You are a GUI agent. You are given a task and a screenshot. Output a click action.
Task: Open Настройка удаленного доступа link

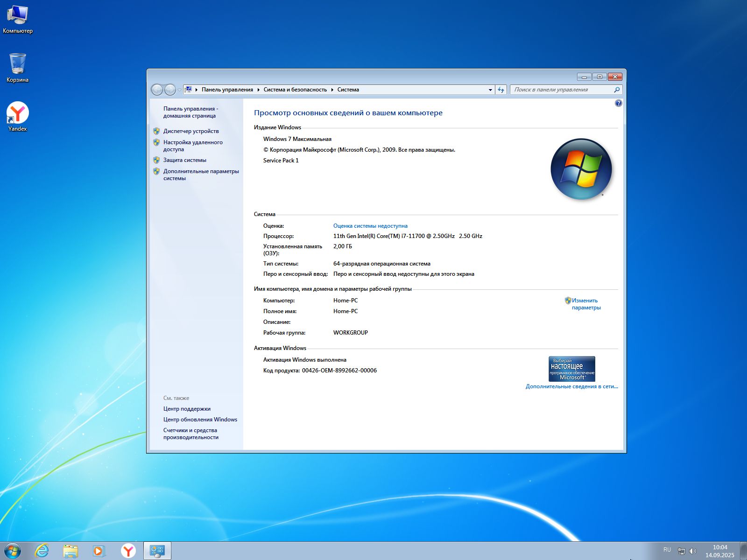[x=193, y=146]
